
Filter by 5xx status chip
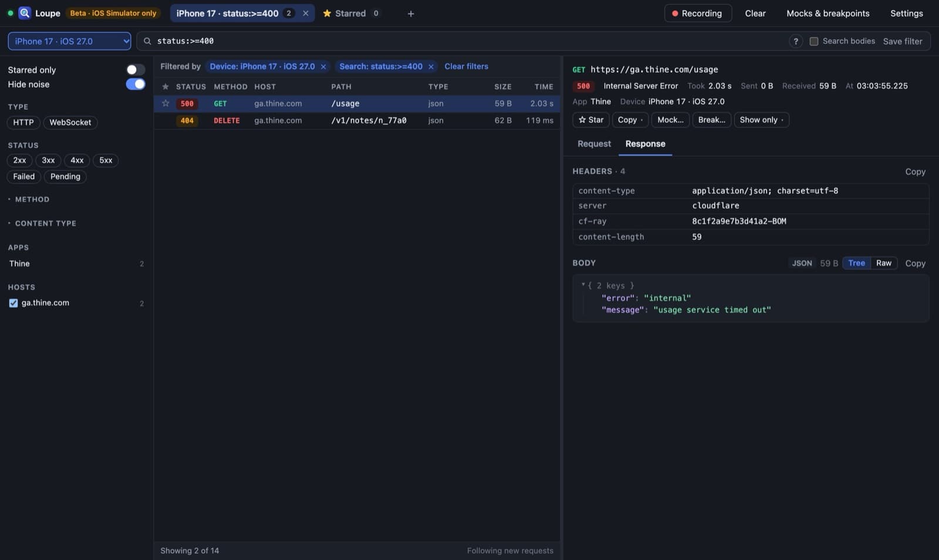[x=106, y=160]
